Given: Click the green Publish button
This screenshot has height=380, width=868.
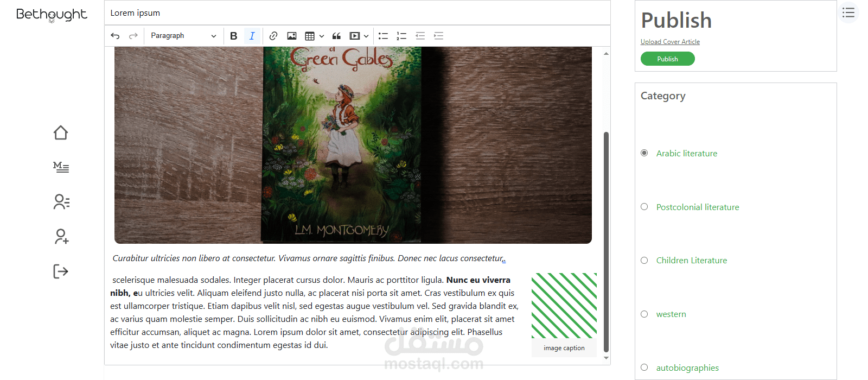Looking at the screenshot, I should pyautogui.click(x=667, y=59).
